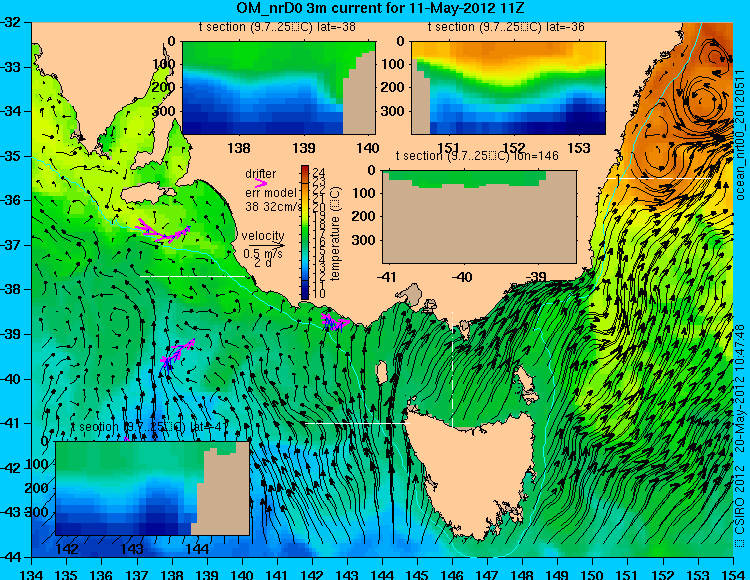Click "-33" on the main latitude axis
The height and width of the screenshot is (580, 750).
click(13, 67)
